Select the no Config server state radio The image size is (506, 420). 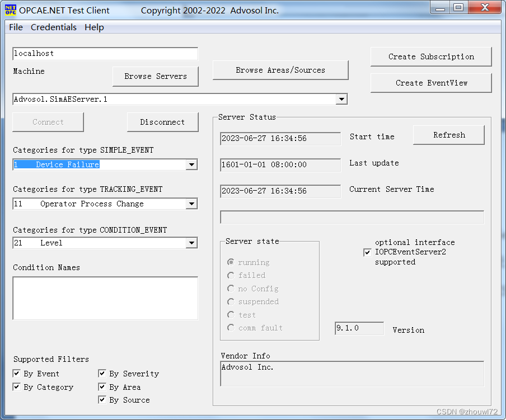[x=231, y=289]
